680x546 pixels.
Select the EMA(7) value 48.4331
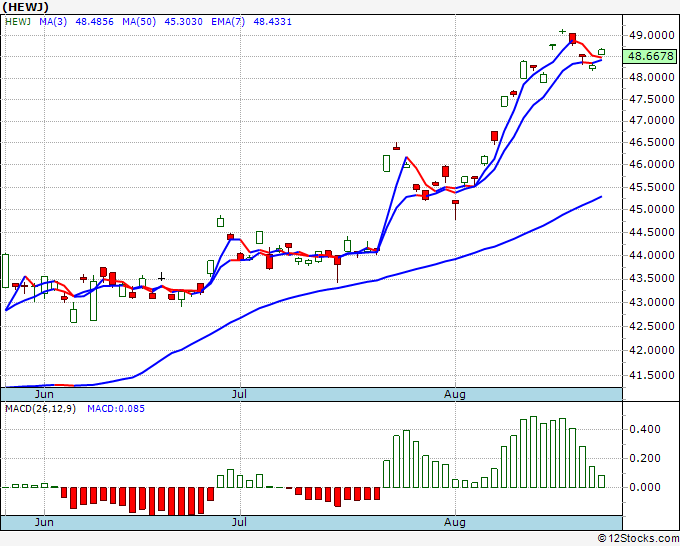click(x=272, y=22)
